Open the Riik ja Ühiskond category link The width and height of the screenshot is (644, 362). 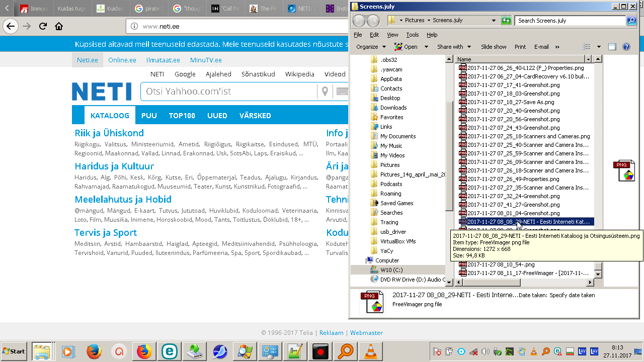(109, 133)
